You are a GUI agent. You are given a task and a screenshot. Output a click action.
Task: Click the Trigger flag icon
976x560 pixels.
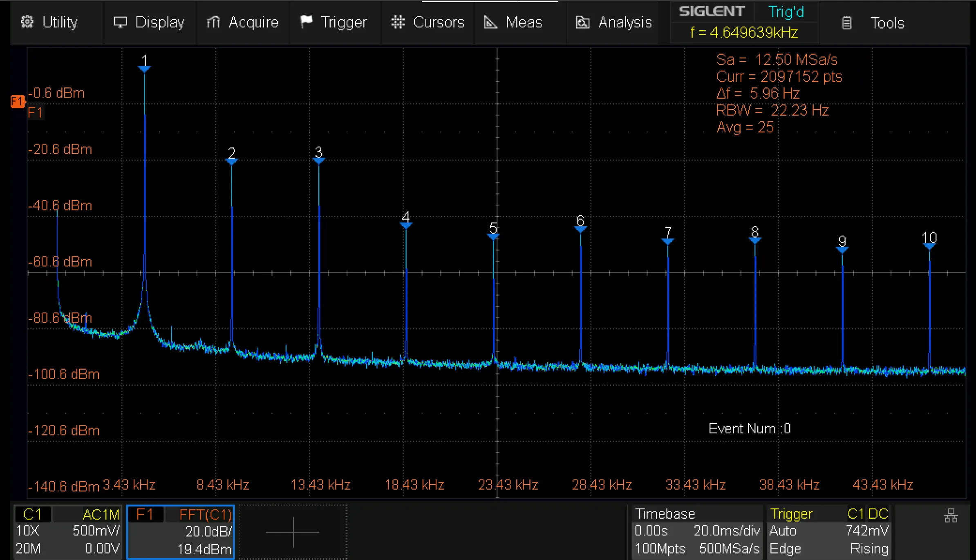pos(307,21)
